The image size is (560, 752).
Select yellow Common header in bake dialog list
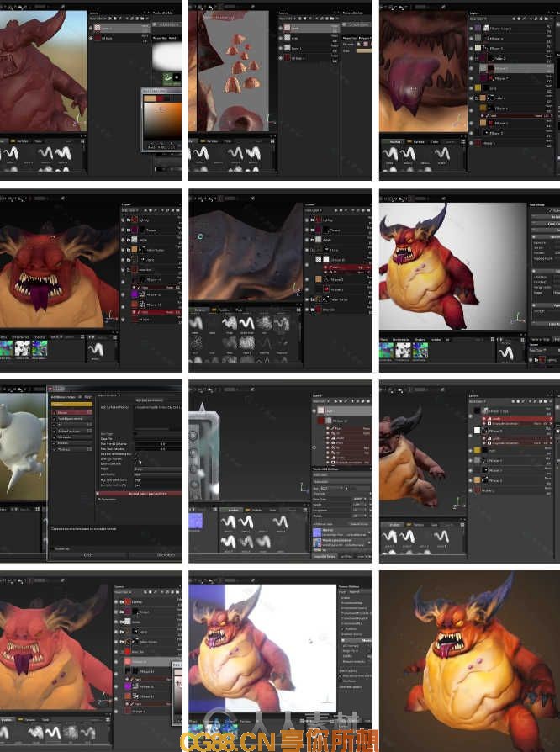72,405
